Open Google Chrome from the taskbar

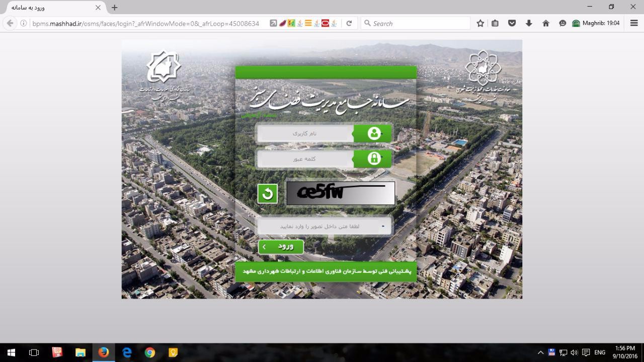[150, 352]
